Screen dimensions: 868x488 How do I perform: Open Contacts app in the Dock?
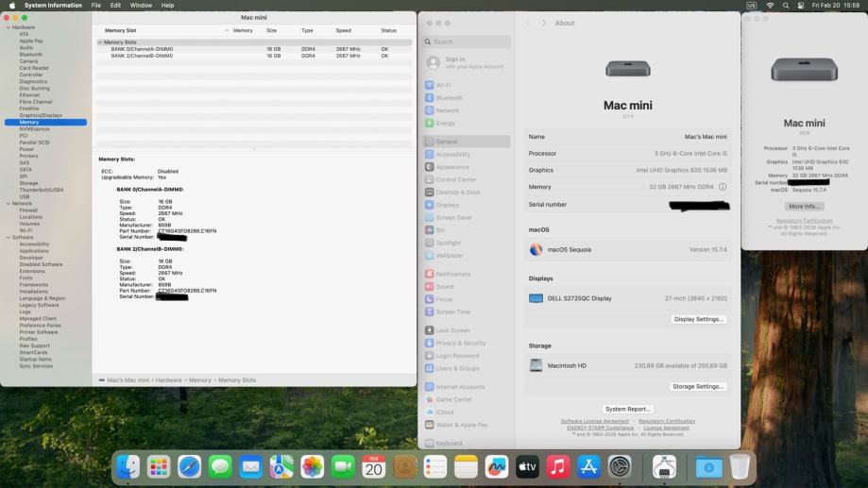pos(404,467)
